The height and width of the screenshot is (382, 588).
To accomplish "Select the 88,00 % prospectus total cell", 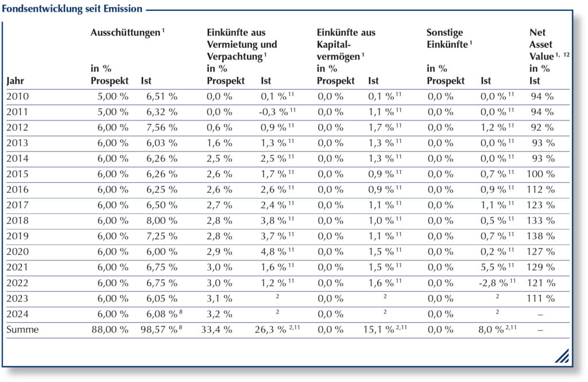I will tap(109, 330).
